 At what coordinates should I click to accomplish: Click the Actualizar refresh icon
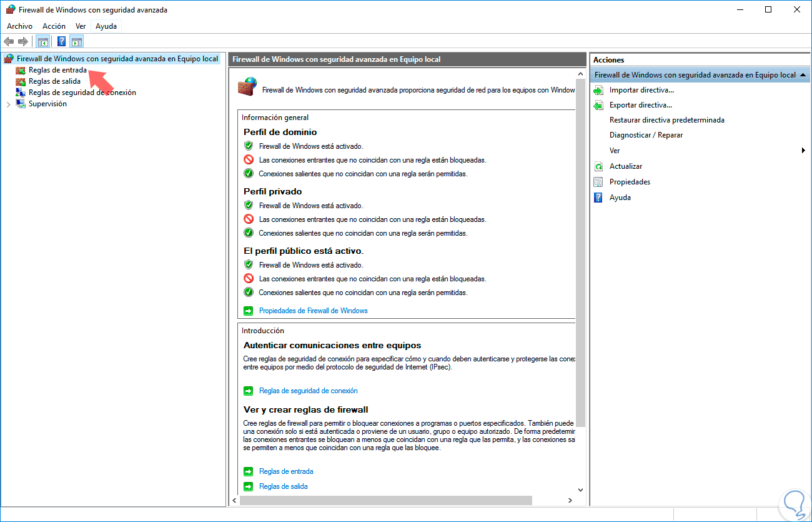(598, 166)
